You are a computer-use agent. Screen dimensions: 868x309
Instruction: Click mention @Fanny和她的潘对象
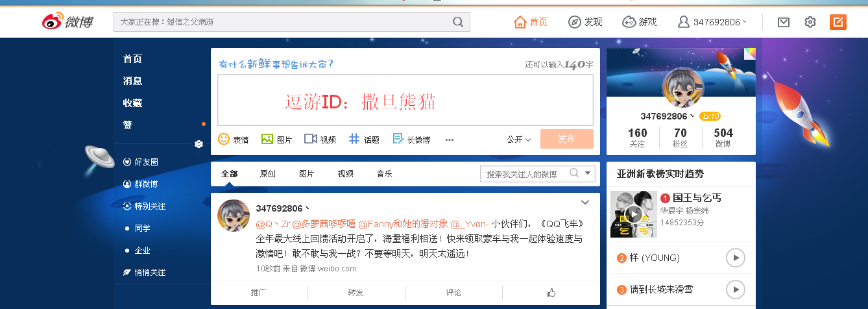(403, 224)
